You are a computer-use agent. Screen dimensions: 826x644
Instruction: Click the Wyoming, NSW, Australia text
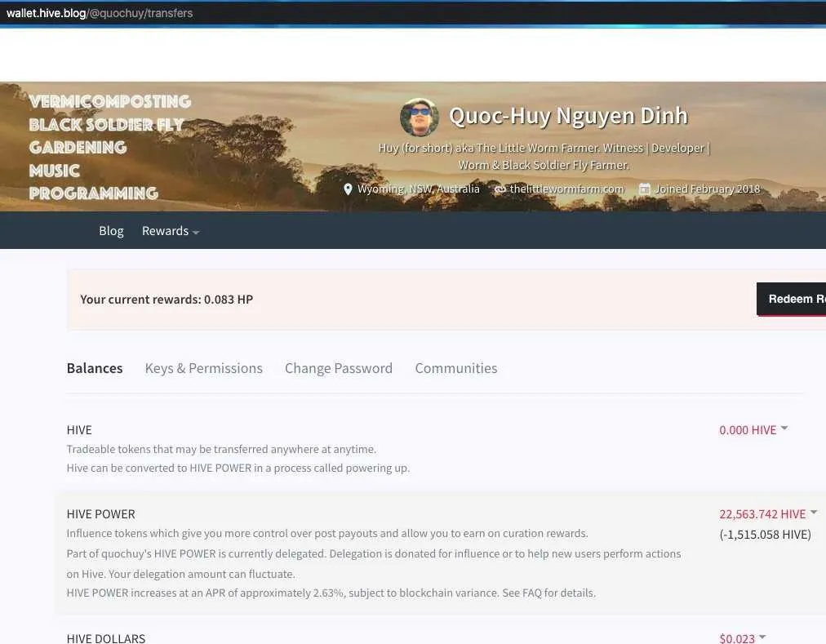tap(418, 189)
